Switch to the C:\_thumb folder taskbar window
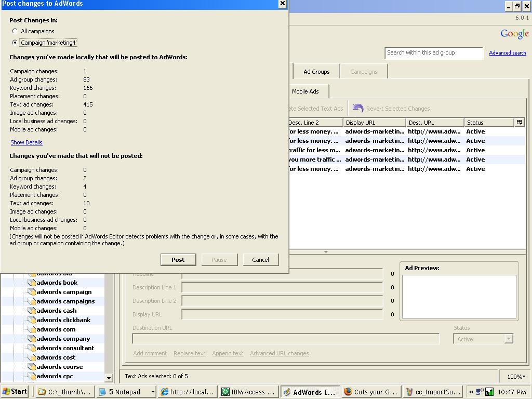The height and width of the screenshot is (399, 532). pyautogui.click(x=65, y=392)
